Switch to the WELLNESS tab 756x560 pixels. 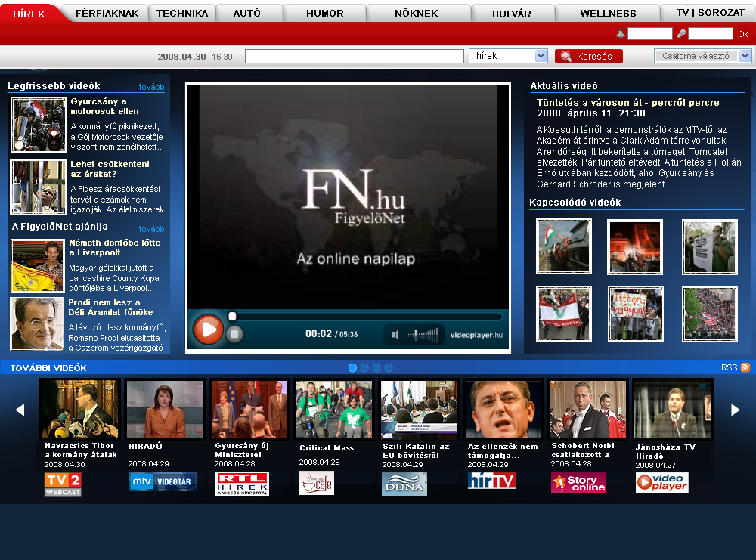pos(608,13)
